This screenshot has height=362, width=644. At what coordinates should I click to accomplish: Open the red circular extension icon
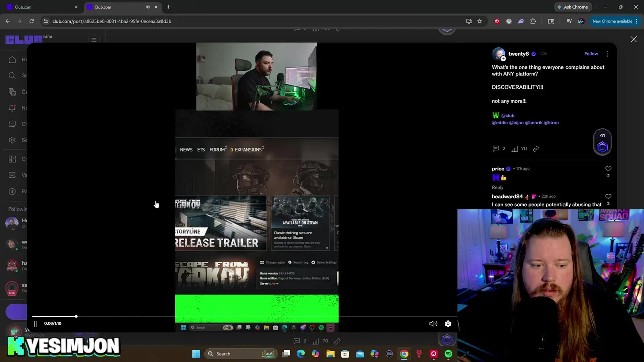pyautogui.click(x=497, y=21)
